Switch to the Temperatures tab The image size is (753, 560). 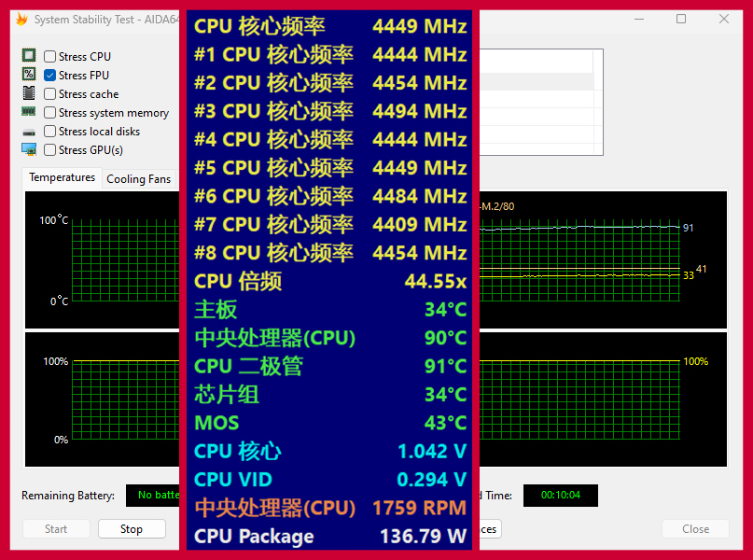(63, 177)
